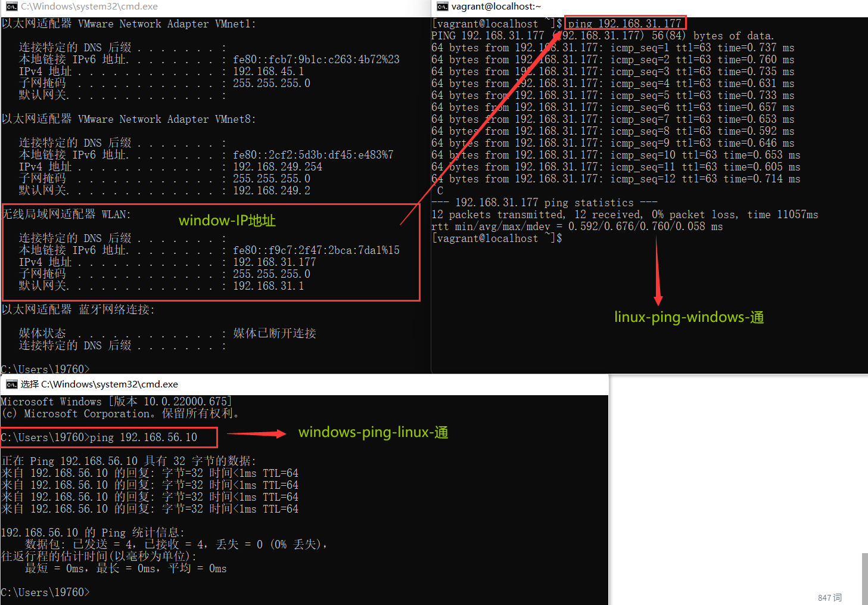Click WLAN IPv4 address 192.168.31.177
This screenshot has height=605, width=868.
[x=274, y=262]
